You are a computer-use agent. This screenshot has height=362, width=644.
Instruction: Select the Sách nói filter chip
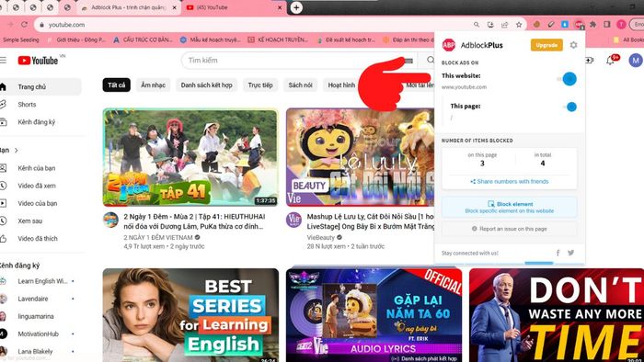(300, 85)
